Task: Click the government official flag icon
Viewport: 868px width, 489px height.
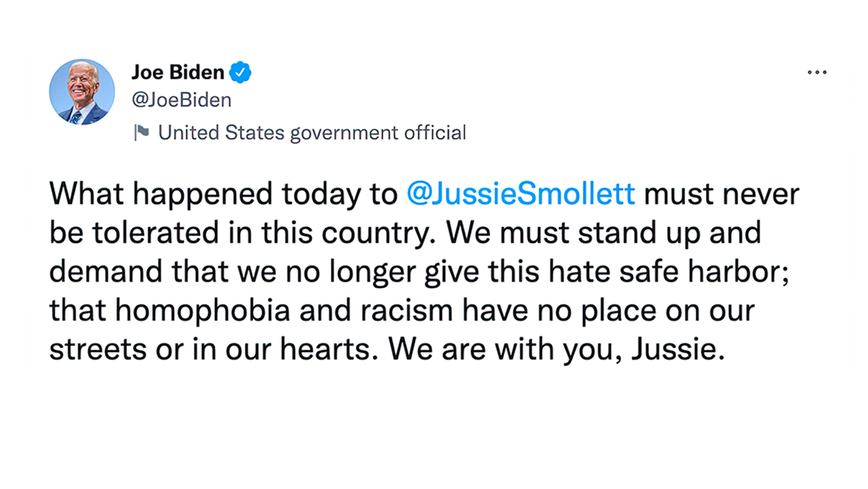Action: coord(142,132)
